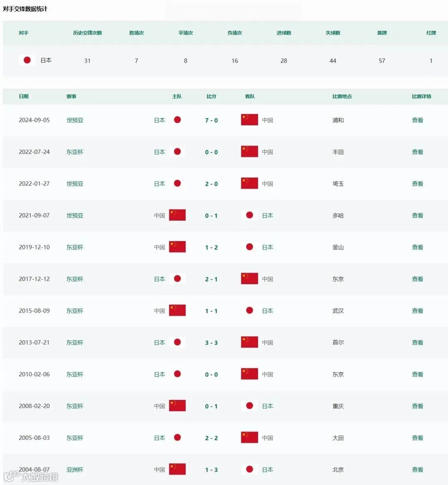The width and height of the screenshot is (448, 485).
Task: Click China flag in the 2022-07-24 row
Action: point(249,151)
